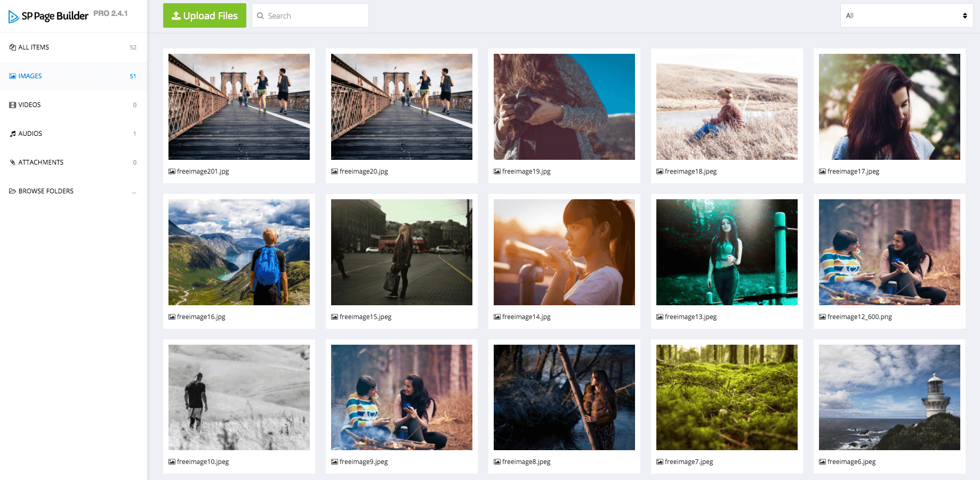This screenshot has width=980, height=480.
Task: Click the All Items sidebar icon
Action: point(12,47)
